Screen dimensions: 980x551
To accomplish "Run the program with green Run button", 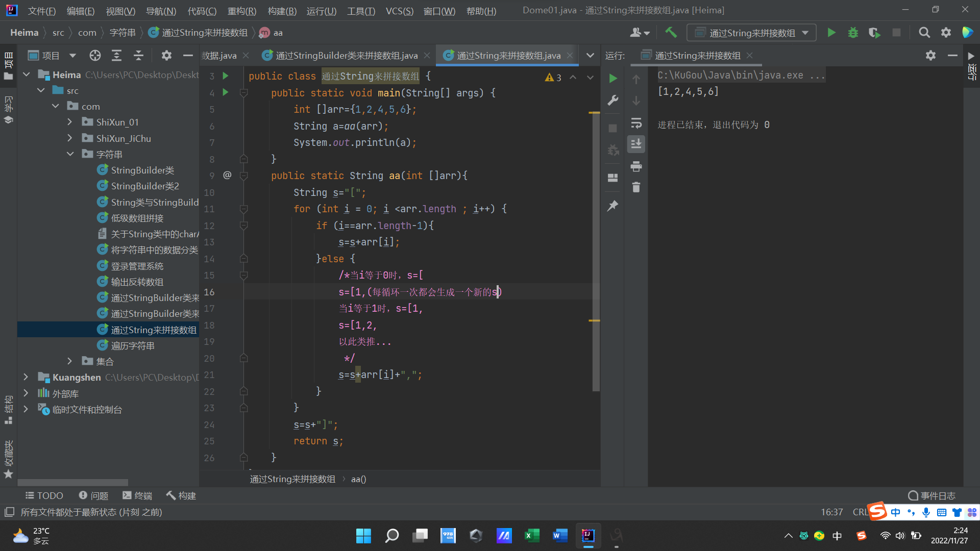I will coord(831,33).
